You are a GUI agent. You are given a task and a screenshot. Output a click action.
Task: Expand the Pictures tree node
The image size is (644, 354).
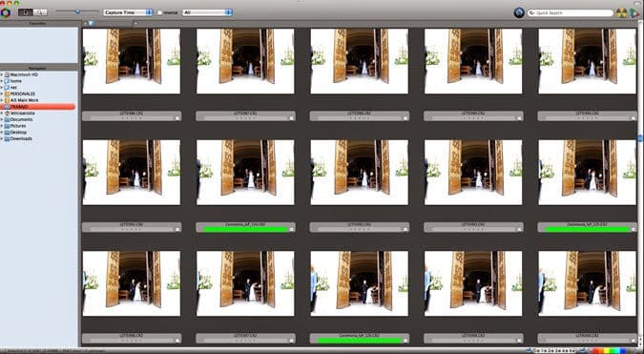[x=2, y=126]
